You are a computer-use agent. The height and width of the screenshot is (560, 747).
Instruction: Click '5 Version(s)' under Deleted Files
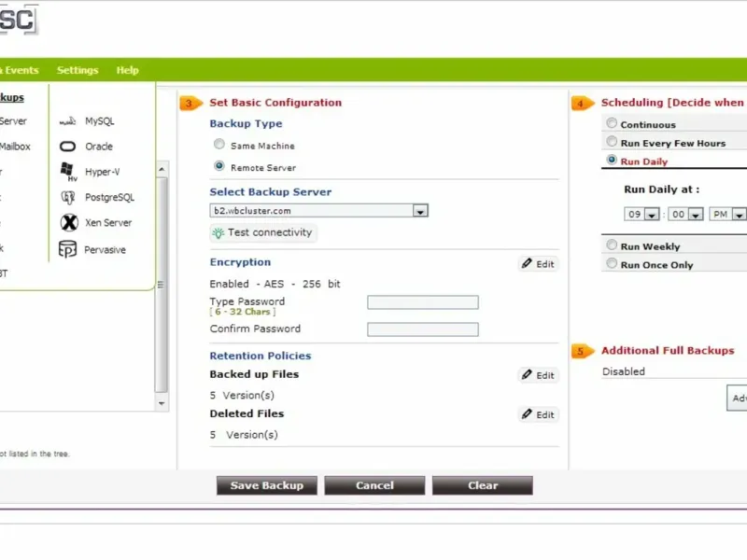pyautogui.click(x=244, y=435)
